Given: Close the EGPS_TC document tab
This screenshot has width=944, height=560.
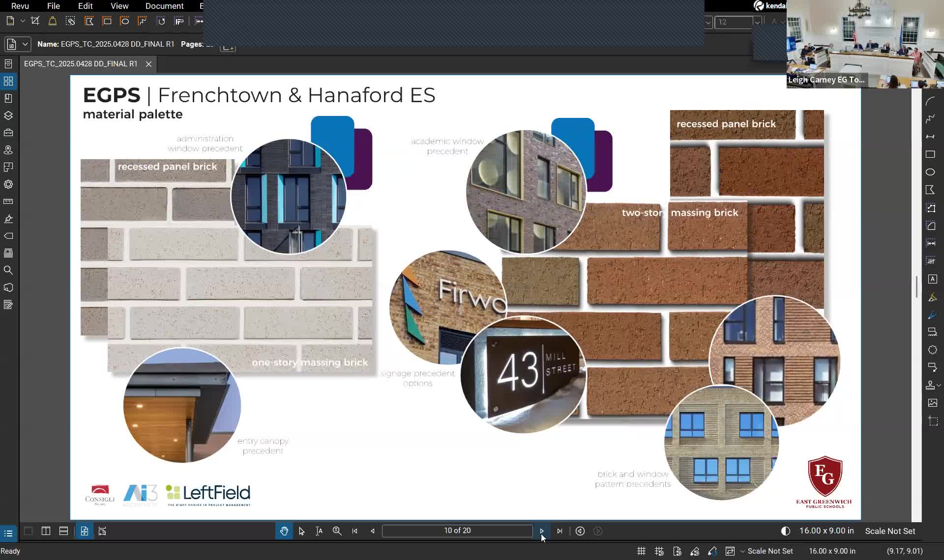Looking at the screenshot, I should [x=148, y=64].
